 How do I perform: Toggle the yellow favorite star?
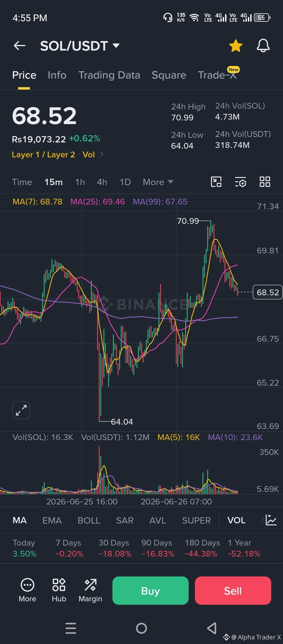236,46
